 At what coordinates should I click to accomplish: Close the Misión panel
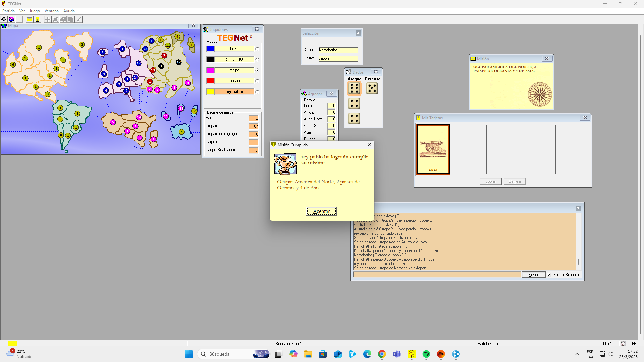pos(547,59)
